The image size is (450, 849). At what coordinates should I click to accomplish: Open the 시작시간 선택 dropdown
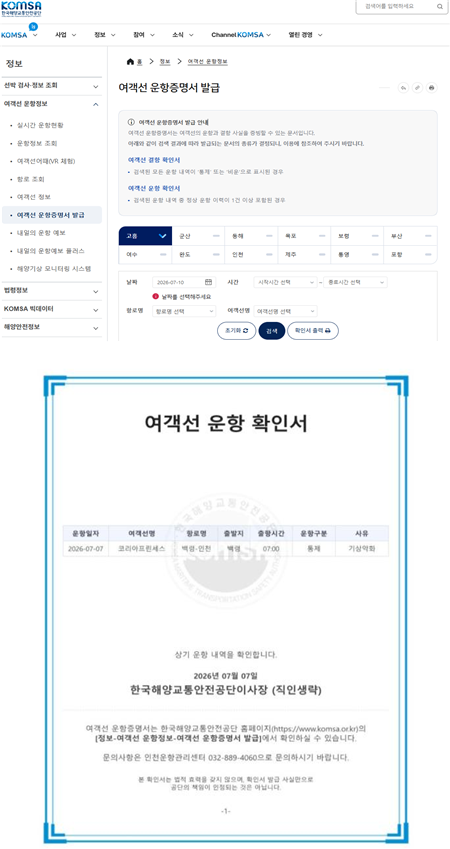click(285, 282)
